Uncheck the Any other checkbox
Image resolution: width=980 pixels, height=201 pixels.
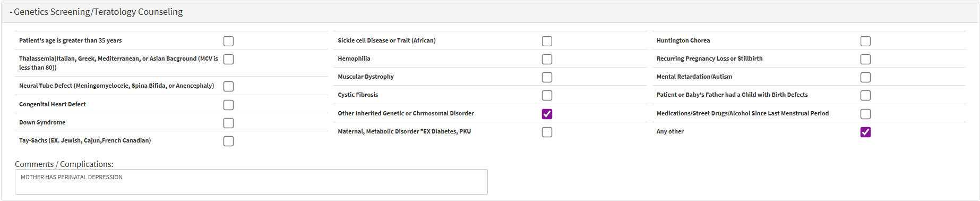point(865,132)
